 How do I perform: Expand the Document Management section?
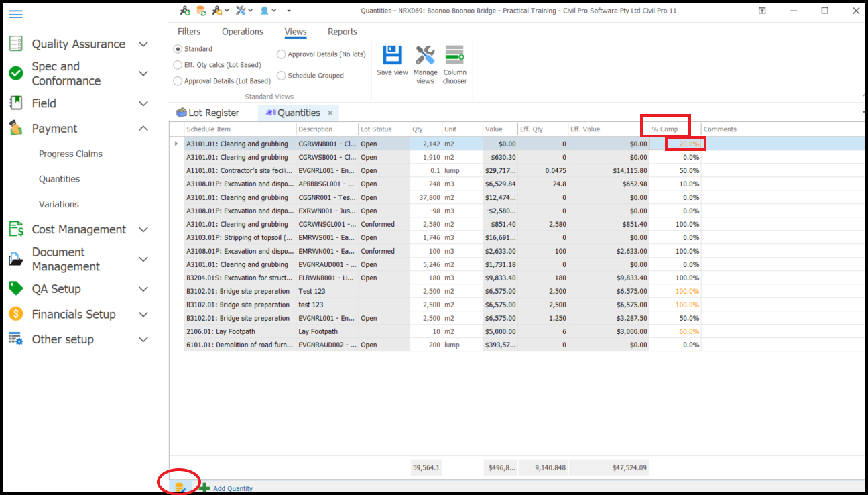point(143,260)
